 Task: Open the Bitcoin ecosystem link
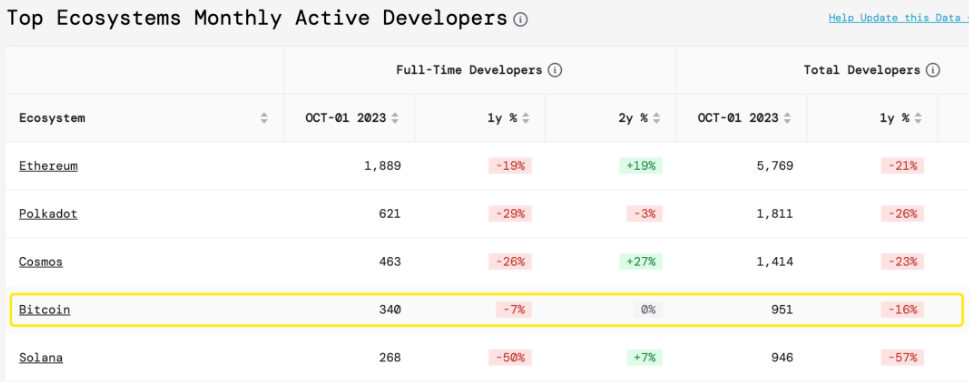click(x=44, y=310)
